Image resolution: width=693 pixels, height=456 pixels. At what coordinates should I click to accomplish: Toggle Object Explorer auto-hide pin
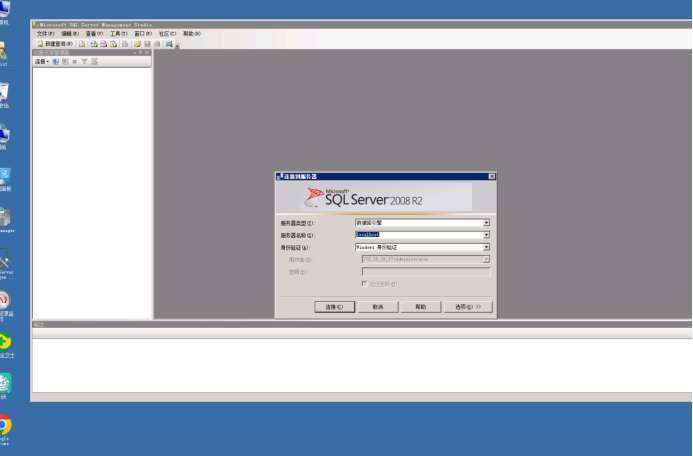(141, 52)
